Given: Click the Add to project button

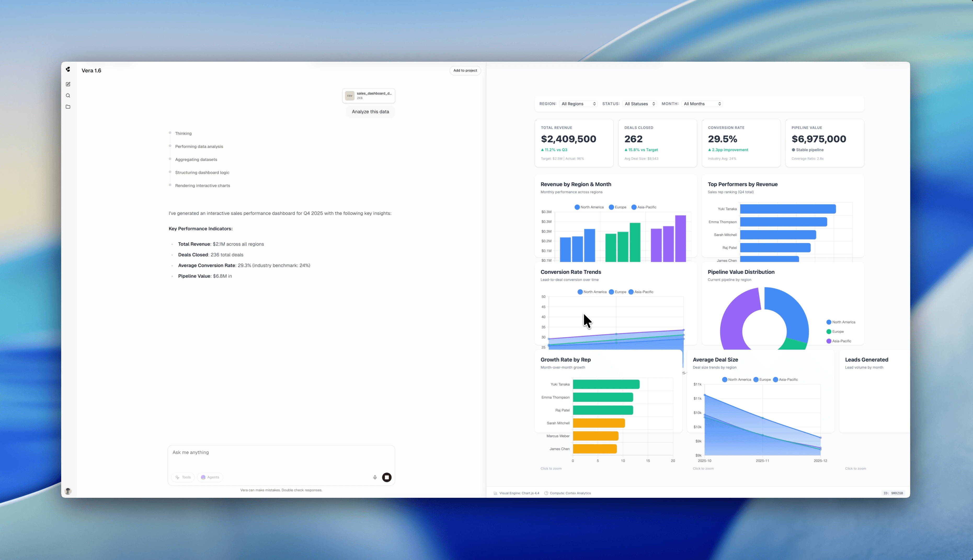Looking at the screenshot, I should pos(465,70).
